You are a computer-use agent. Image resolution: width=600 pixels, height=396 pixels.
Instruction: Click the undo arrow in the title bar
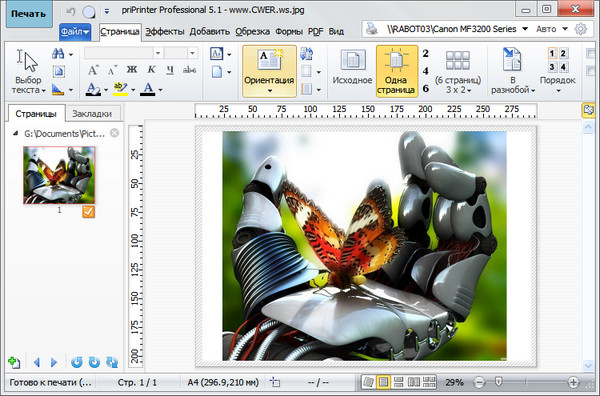(x=70, y=11)
